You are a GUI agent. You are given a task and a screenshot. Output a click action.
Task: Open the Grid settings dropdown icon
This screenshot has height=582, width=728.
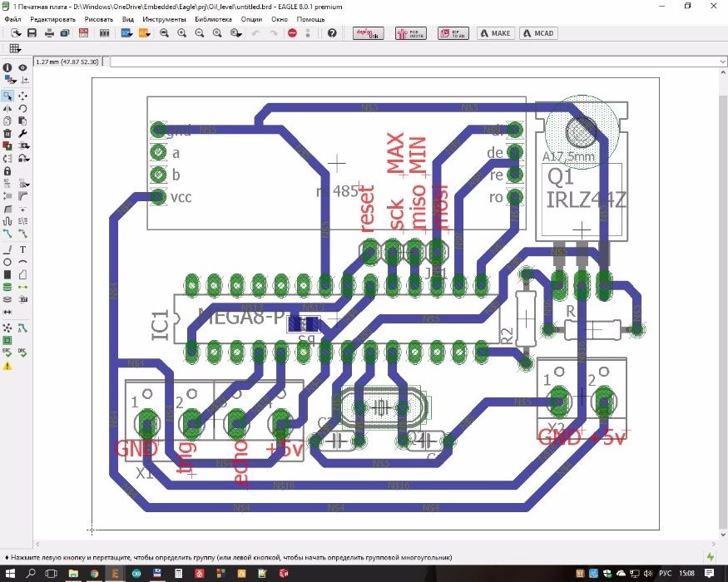[14, 48]
